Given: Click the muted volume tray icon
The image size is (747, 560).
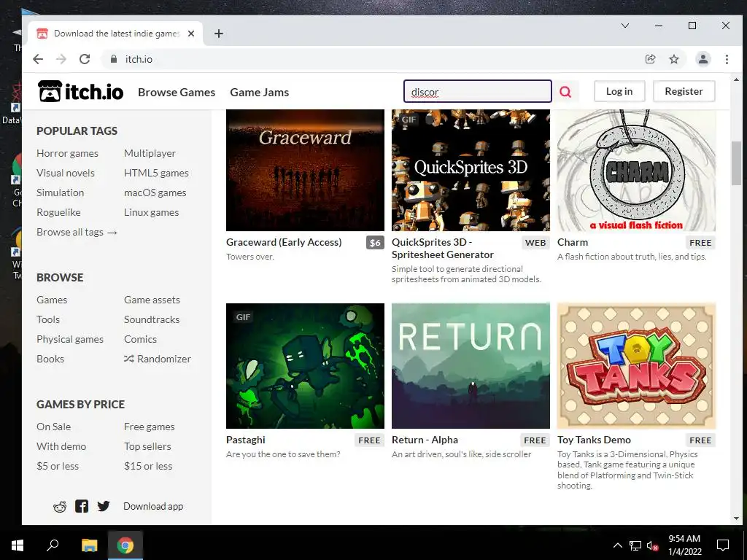Looking at the screenshot, I should point(652,545).
